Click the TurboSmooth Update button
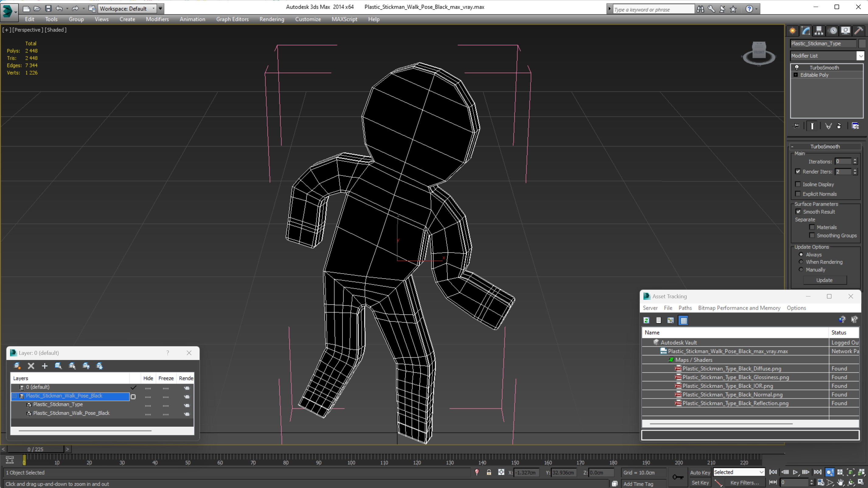The height and width of the screenshot is (488, 868). tap(824, 280)
